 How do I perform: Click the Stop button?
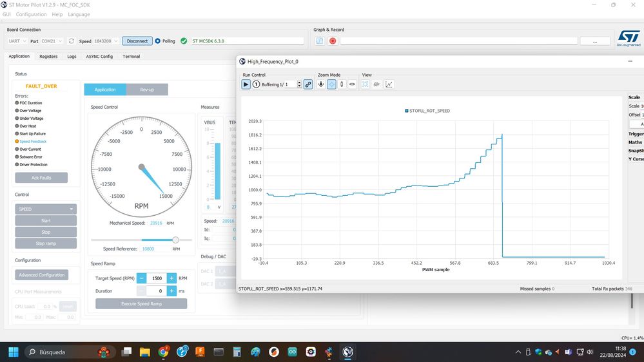46,232
